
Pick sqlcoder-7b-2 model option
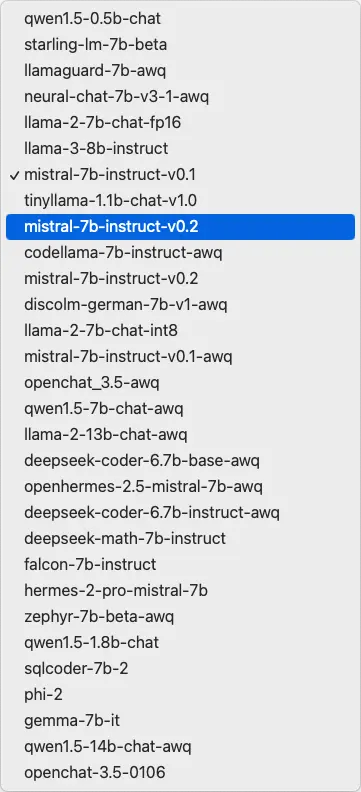tap(180, 669)
